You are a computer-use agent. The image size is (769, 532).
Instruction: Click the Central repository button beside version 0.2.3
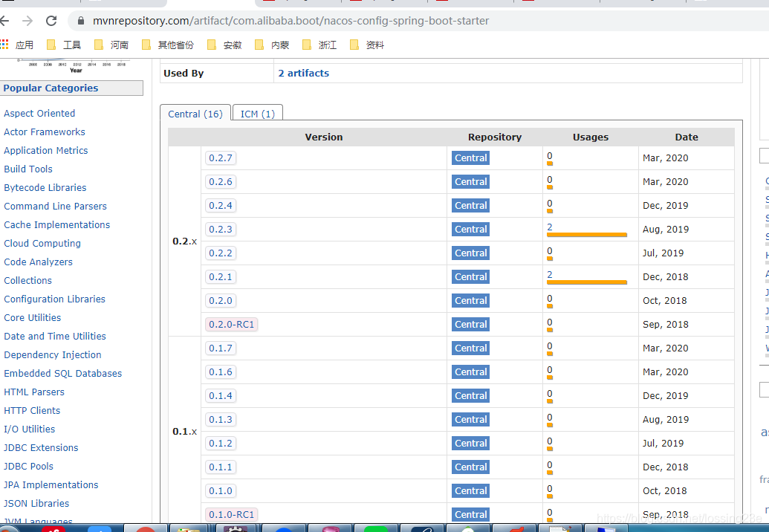click(470, 229)
